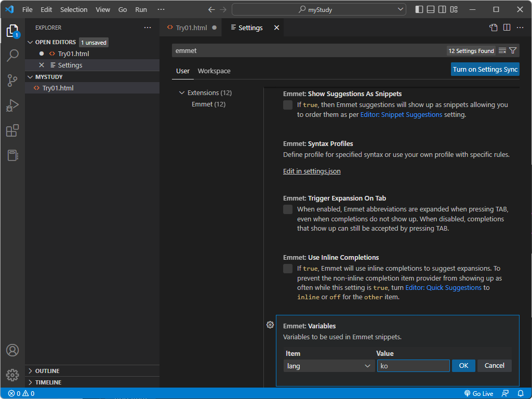This screenshot has height=399, width=532.
Task: Open notifications bell in status bar
Action: pos(521,394)
